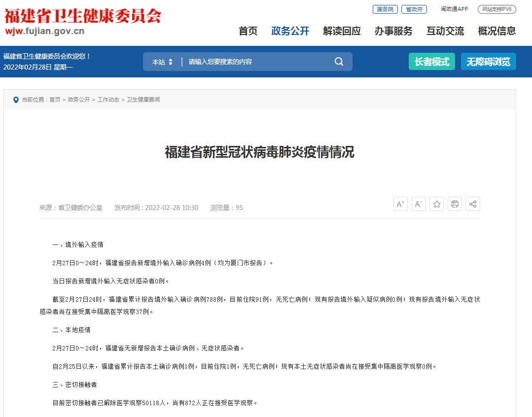Enable 长者模式 elder mode
532x417 pixels.
(431, 62)
